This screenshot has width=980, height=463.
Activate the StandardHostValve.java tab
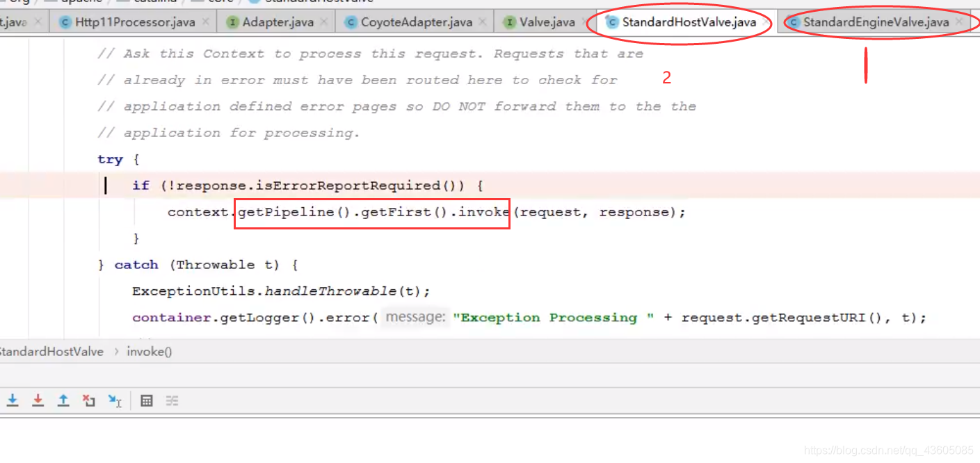coord(689,22)
